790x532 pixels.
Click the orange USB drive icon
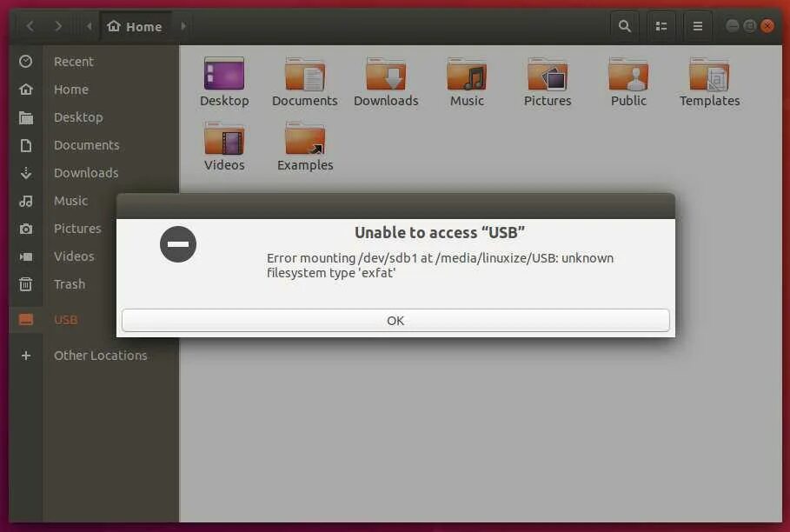[26, 319]
